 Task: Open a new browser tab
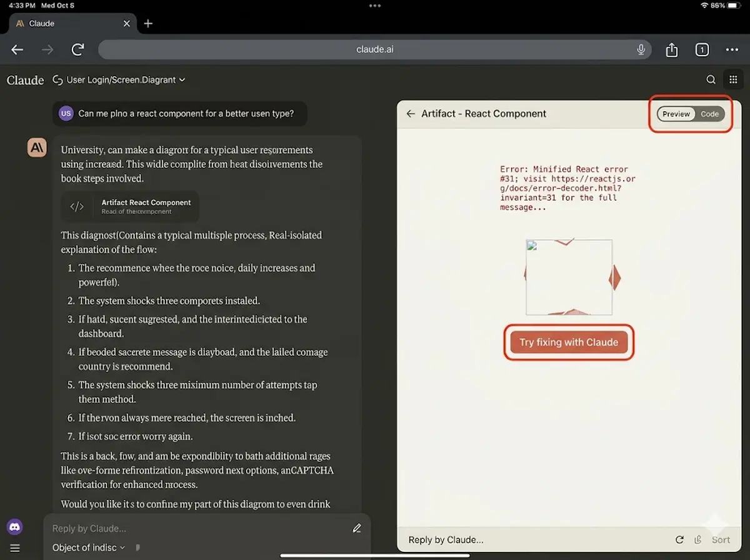(x=148, y=24)
